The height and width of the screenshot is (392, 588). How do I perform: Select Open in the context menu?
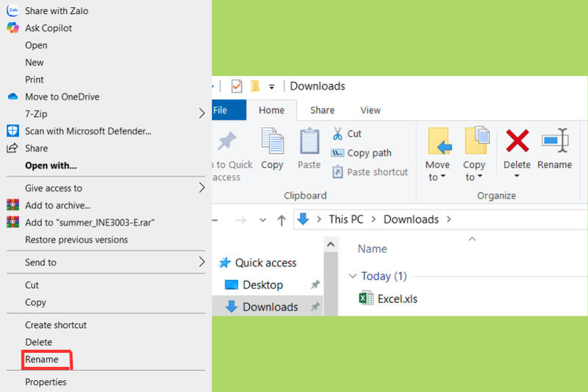pyautogui.click(x=36, y=45)
